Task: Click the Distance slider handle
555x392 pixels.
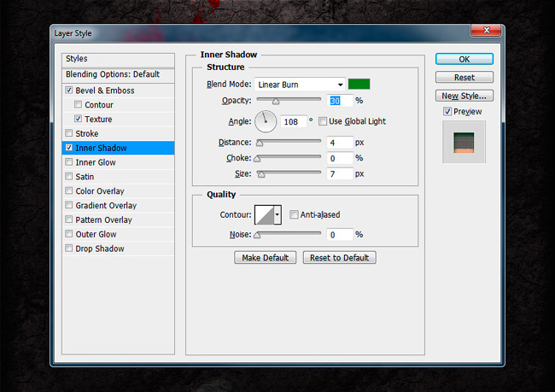Action: [260, 143]
